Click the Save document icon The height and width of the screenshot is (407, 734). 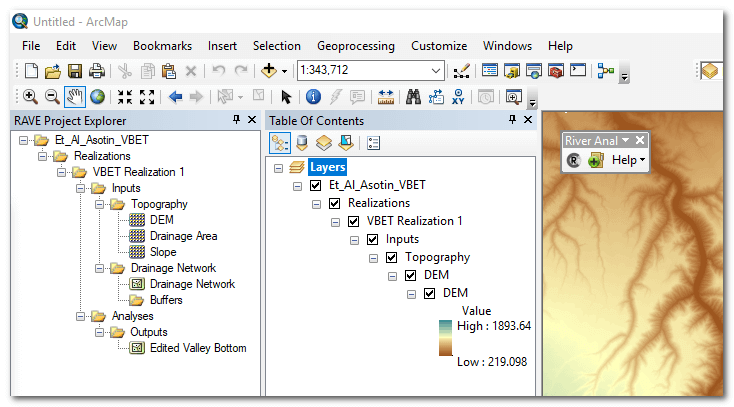point(75,71)
